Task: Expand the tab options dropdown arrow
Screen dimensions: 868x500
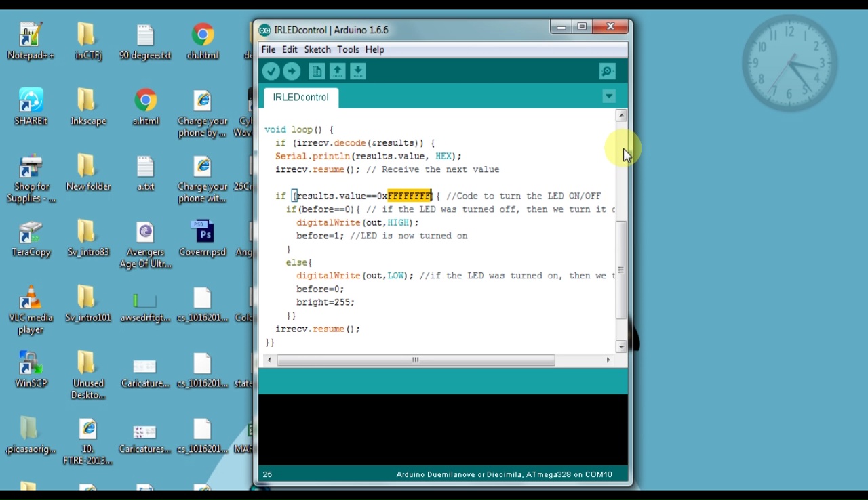Action: 609,97
